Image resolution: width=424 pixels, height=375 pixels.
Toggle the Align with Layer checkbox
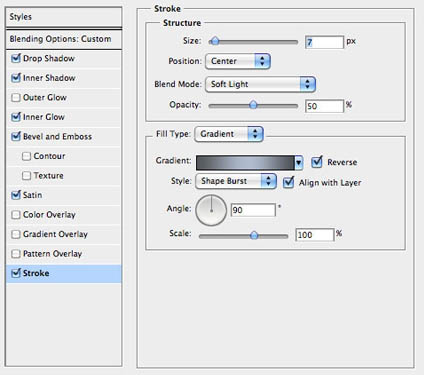point(288,182)
